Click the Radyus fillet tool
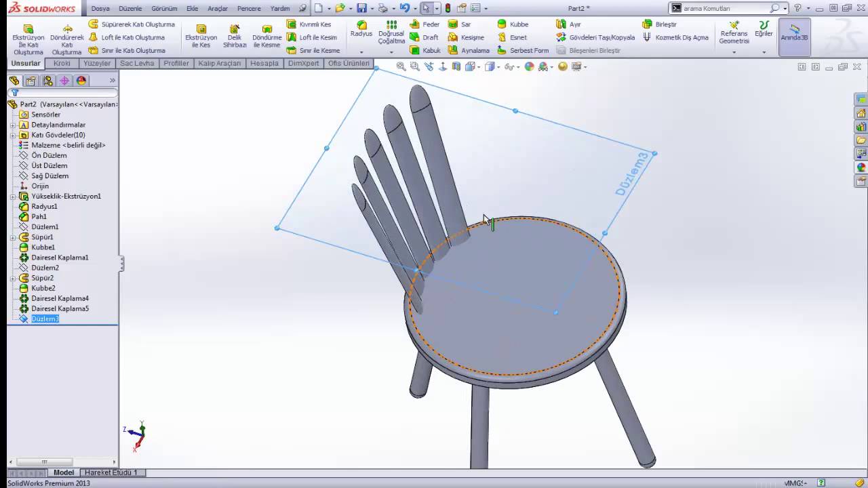Viewport: 868px width, 488px height. [x=361, y=29]
